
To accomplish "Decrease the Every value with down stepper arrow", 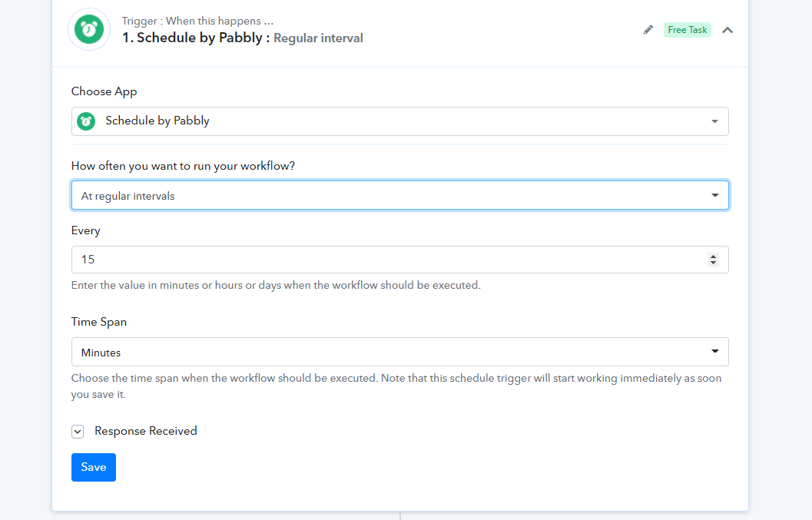I will [713, 263].
